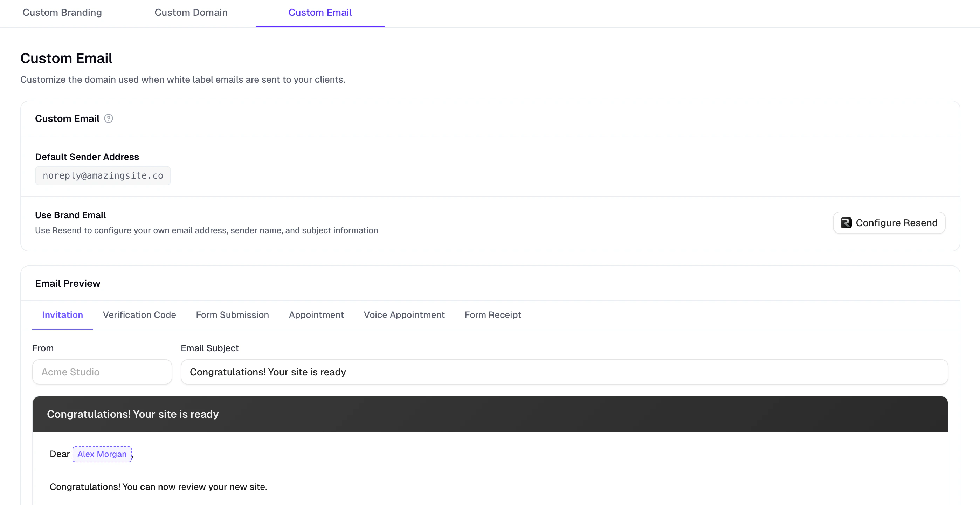Click the text 'Congratulations! You can now review your new site.'
The width and height of the screenshot is (980, 505).
click(159, 487)
